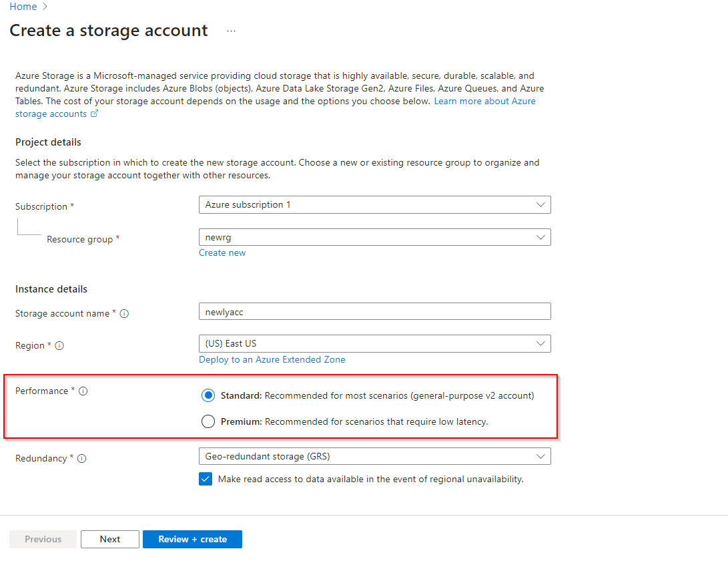The height and width of the screenshot is (563, 728).
Task: Expand the Redundancy dropdown
Action: coord(374,456)
